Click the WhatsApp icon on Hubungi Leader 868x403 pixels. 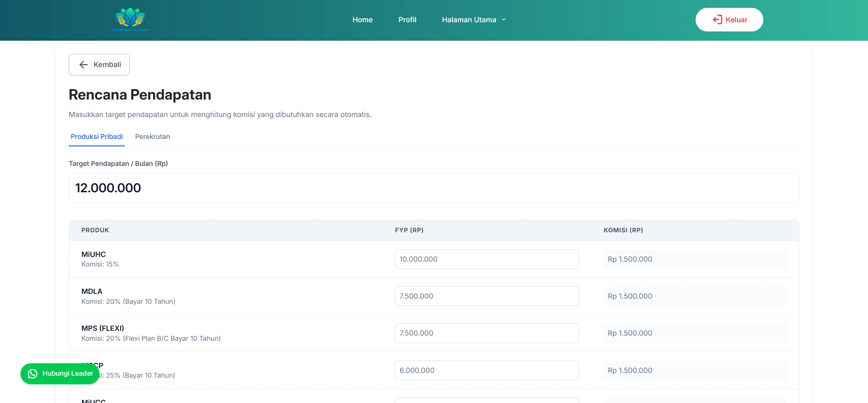coord(32,374)
